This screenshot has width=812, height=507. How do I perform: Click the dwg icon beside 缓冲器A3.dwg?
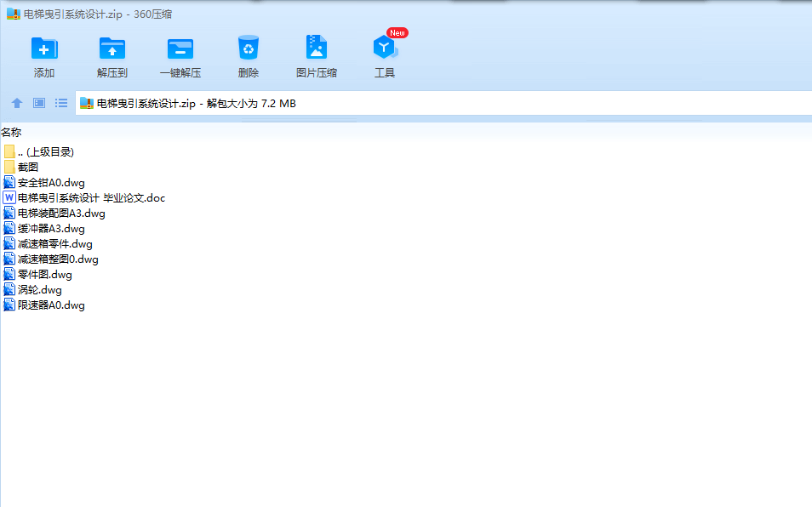(9, 228)
